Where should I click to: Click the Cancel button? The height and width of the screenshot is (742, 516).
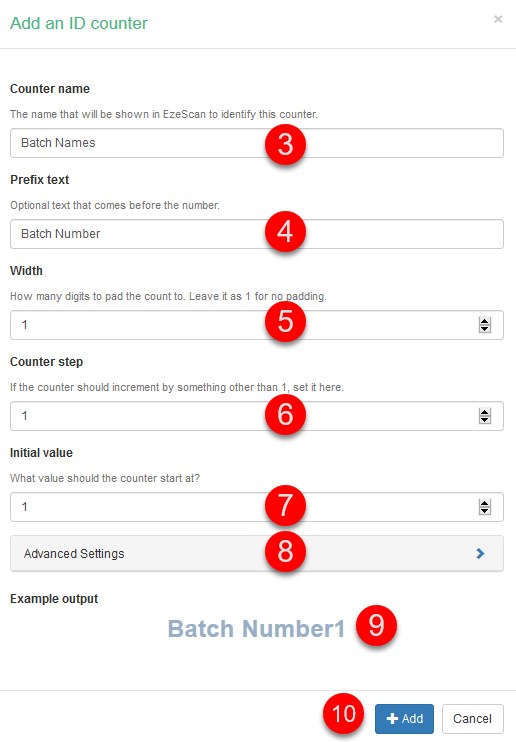click(x=472, y=719)
